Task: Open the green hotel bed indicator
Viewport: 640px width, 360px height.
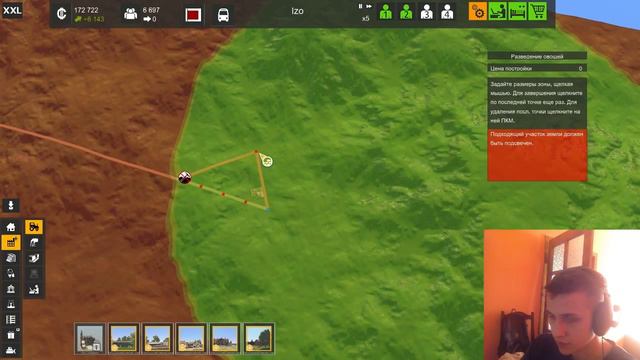Action: click(518, 11)
